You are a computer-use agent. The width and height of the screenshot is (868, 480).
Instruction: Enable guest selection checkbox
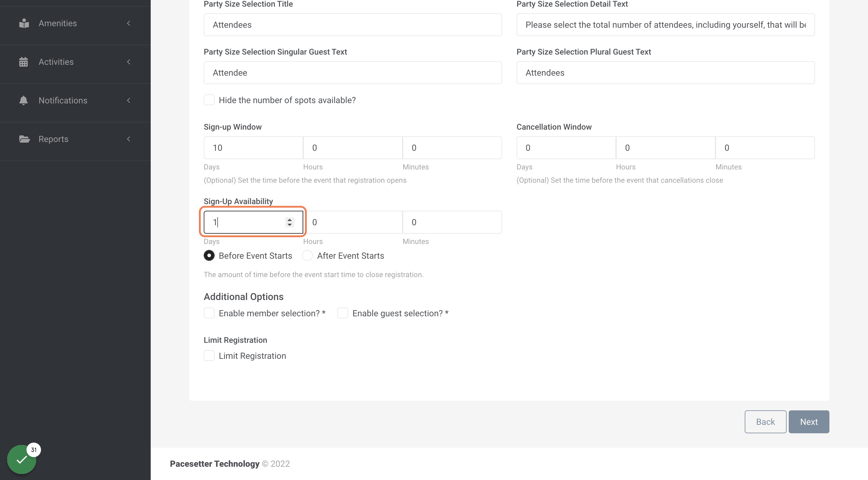click(343, 313)
